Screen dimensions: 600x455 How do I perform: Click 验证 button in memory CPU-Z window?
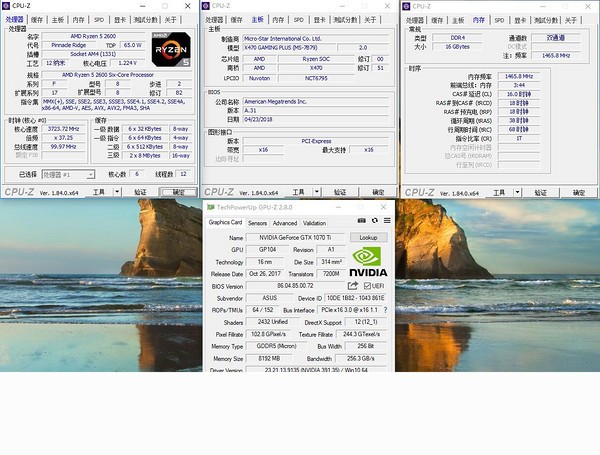click(x=541, y=192)
